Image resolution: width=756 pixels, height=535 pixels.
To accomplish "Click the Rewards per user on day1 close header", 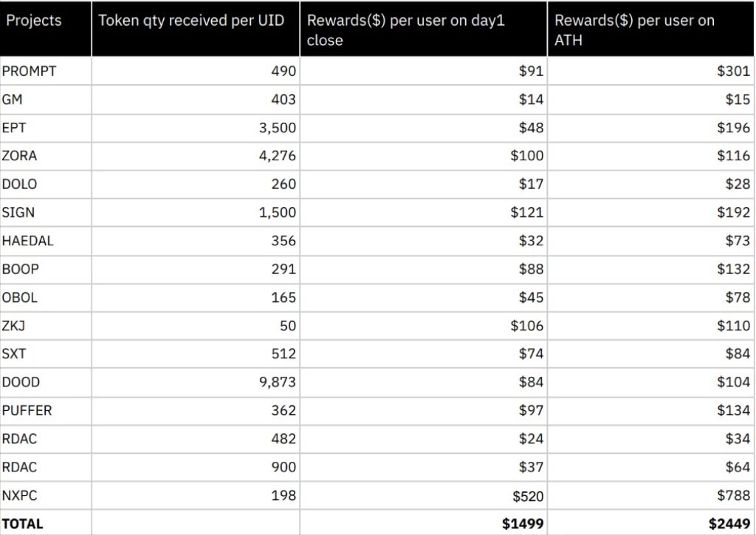I will click(x=405, y=30).
